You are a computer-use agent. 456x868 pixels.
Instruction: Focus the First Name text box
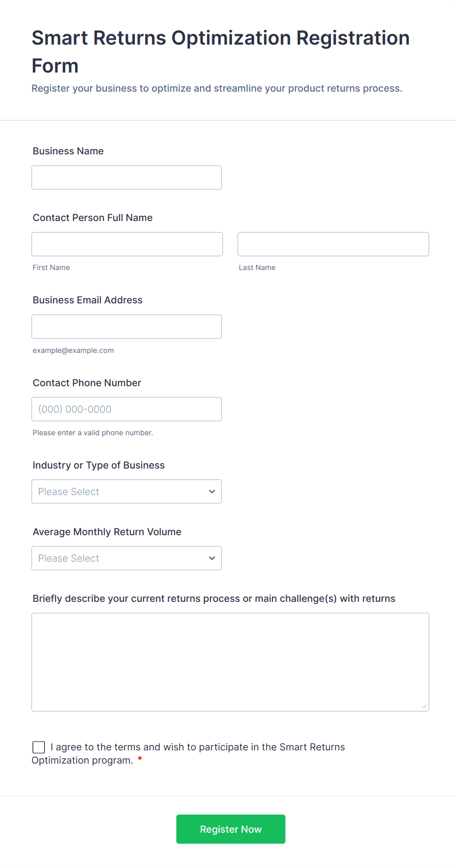(x=127, y=244)
